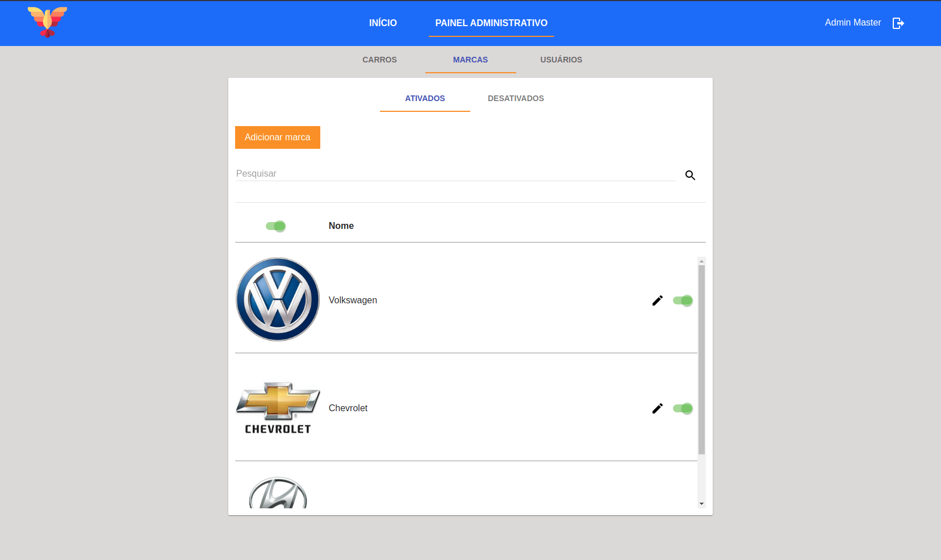Click the Admin Master label
The width and height of the screenshot is (941, 560).
pos(853,23)
